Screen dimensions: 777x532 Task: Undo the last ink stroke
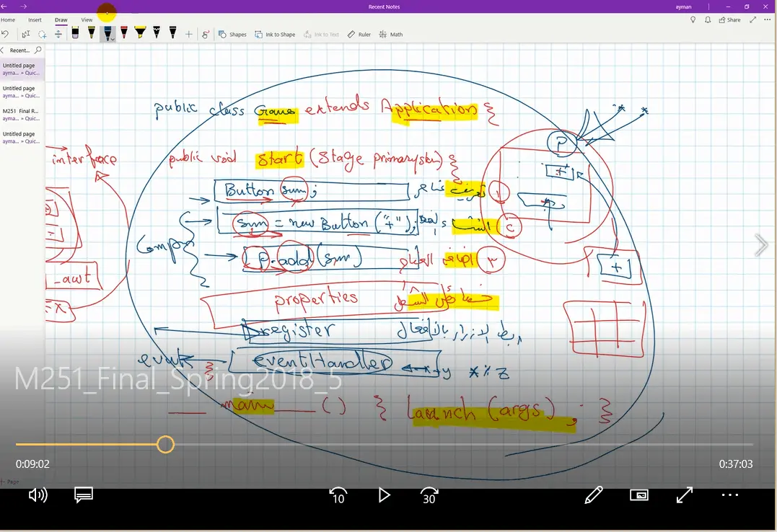coord(5,34)
